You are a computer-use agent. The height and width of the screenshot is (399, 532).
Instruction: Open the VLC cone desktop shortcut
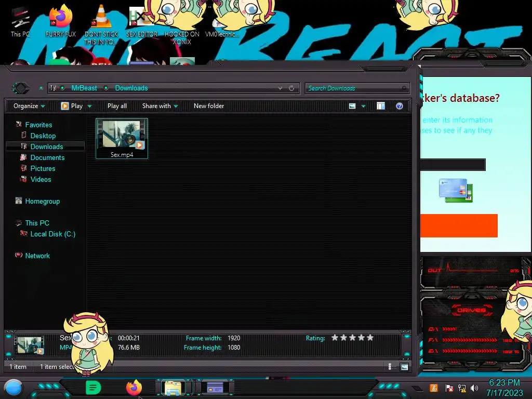(101, 24)
